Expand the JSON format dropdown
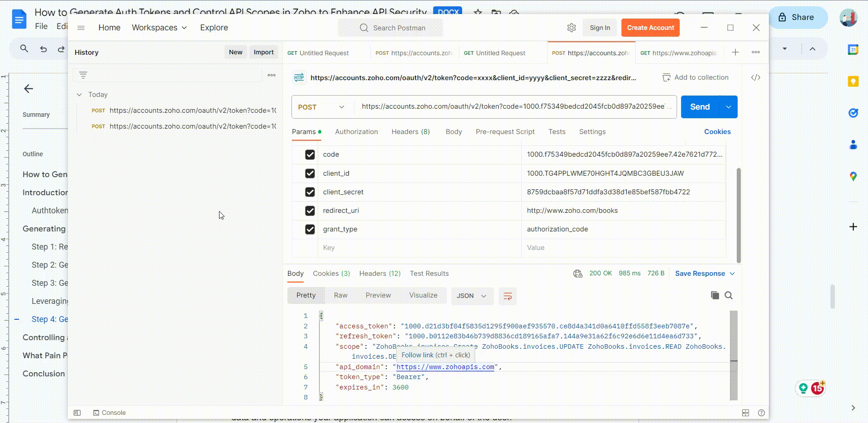 coord(472,296)
